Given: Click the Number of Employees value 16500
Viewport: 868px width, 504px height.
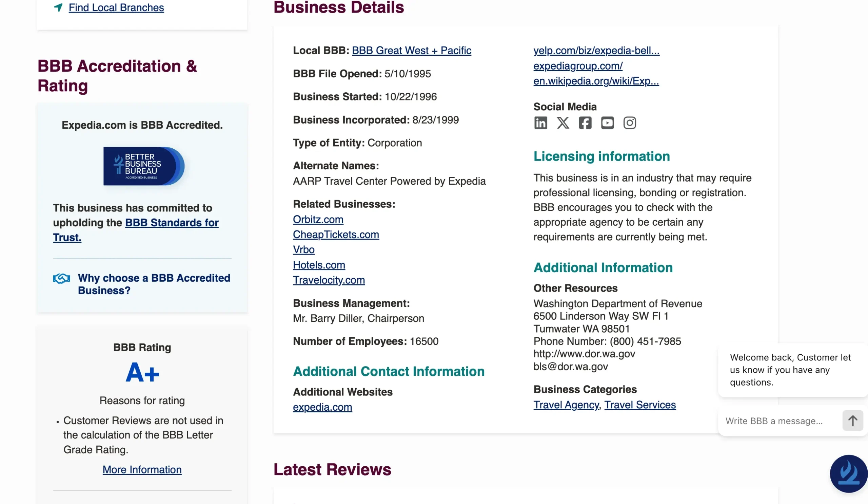Looking at the screenshot, I should pyautogui.click(x=424, y=342).
